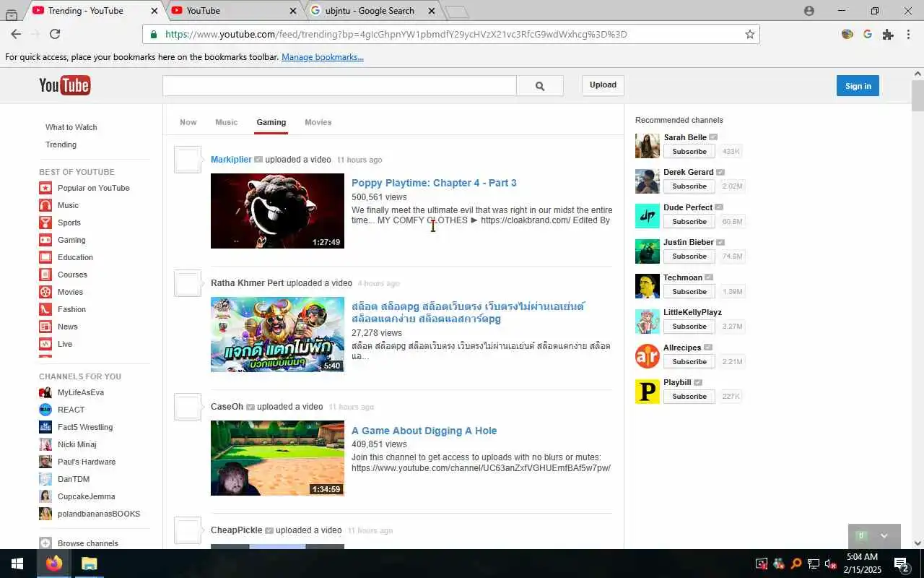Viewport: 924px width, 578px height.
Task: Play the Poppy Playtime video thumbnail
Action: pyautogui.click(x=277, y=211)
